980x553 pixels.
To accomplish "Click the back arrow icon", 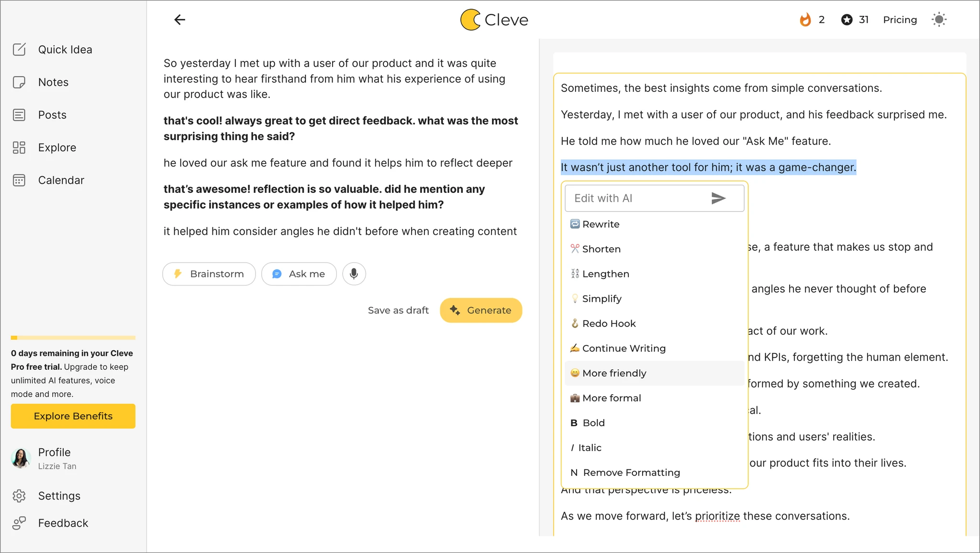I will (x=179, y=20).
